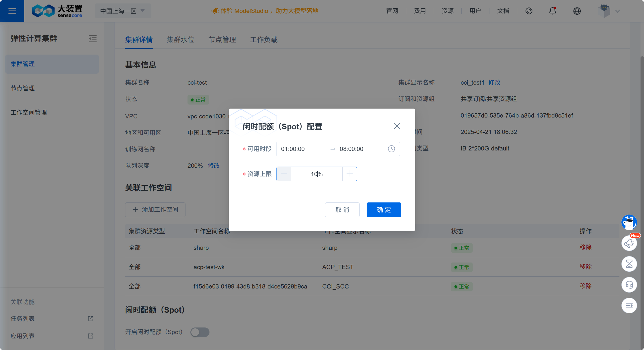This screenshot has height=350, width=644.
Task: Click the notification bell icon
Action: coord(552,11)
